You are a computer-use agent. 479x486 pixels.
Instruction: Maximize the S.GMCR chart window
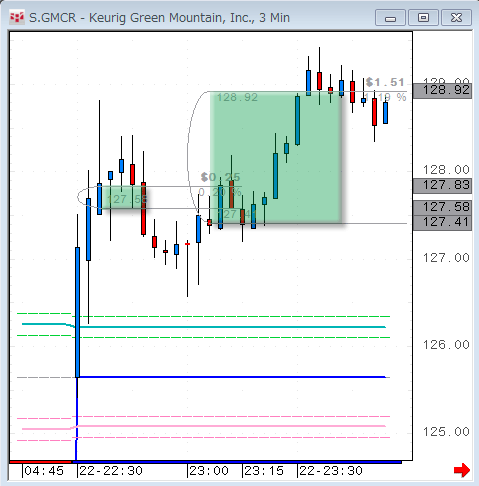click(423, 18)
